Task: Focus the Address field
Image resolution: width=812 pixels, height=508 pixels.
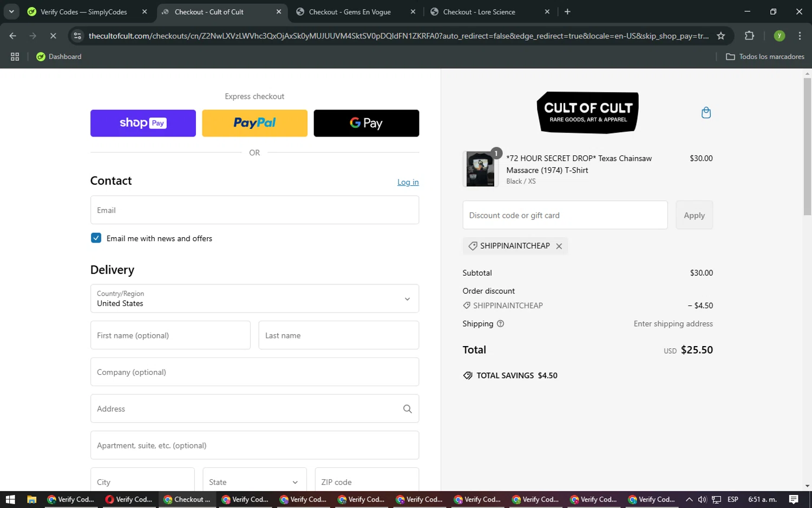Action: click(254, 409)
